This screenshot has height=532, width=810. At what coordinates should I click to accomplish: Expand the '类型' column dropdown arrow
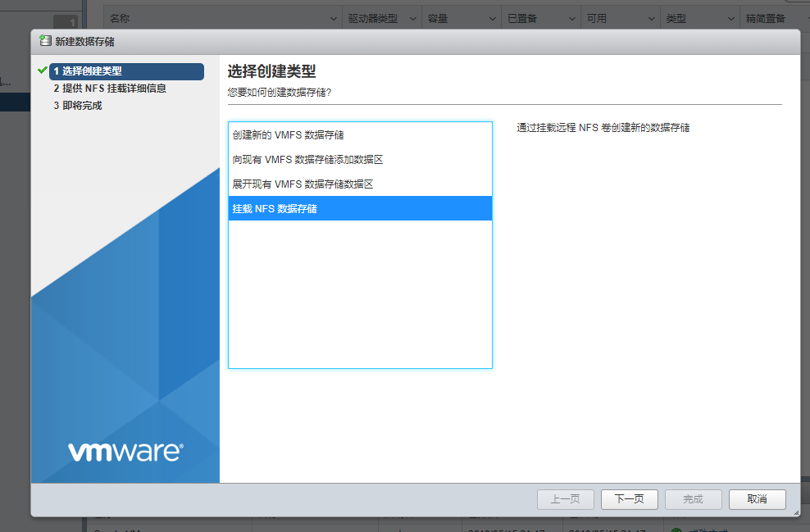[x=730, y=18]
